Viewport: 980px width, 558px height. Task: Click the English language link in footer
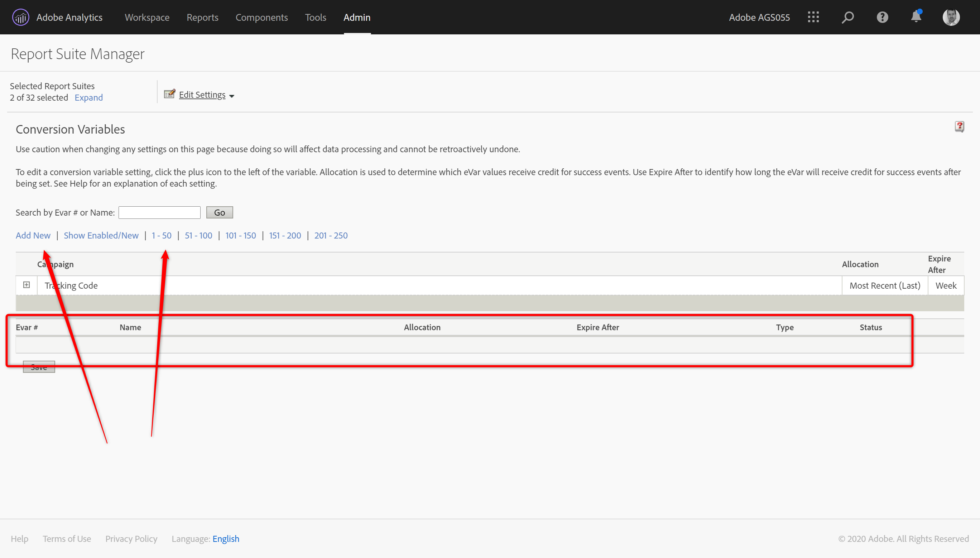tap(226, 538)
